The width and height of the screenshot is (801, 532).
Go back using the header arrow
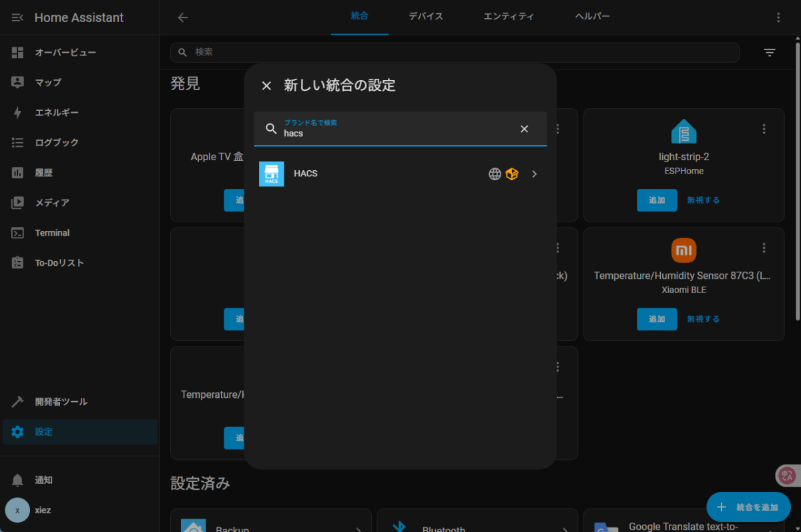click(183, 17)
